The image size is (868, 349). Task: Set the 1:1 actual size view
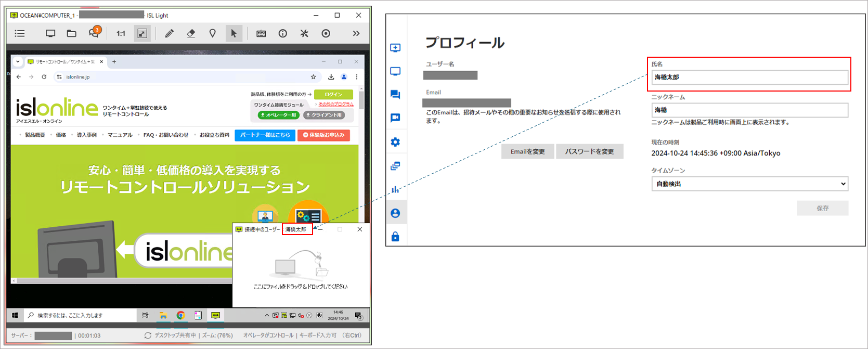[x=121, y=33]
